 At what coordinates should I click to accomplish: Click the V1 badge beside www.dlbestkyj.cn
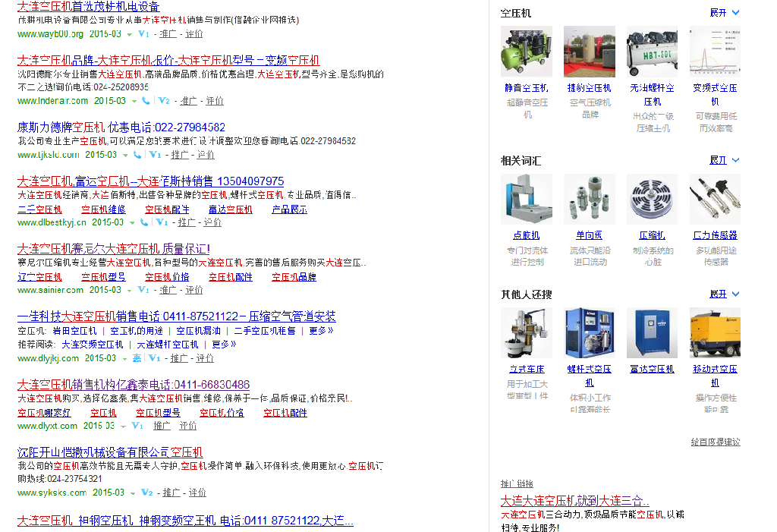click(162, 222)
